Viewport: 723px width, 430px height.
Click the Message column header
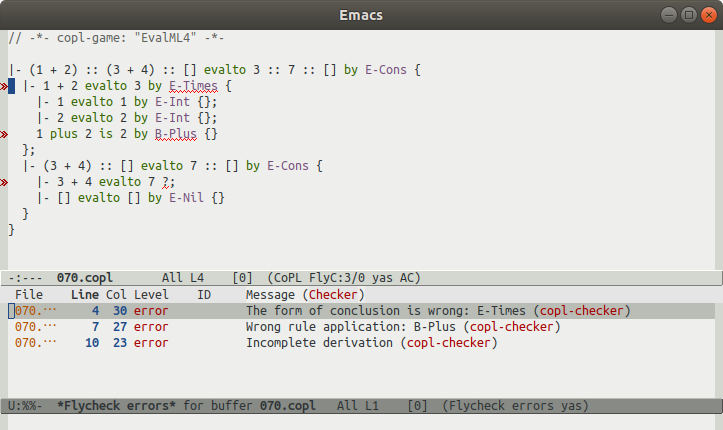pyautogui.click(x=274, y=295)
